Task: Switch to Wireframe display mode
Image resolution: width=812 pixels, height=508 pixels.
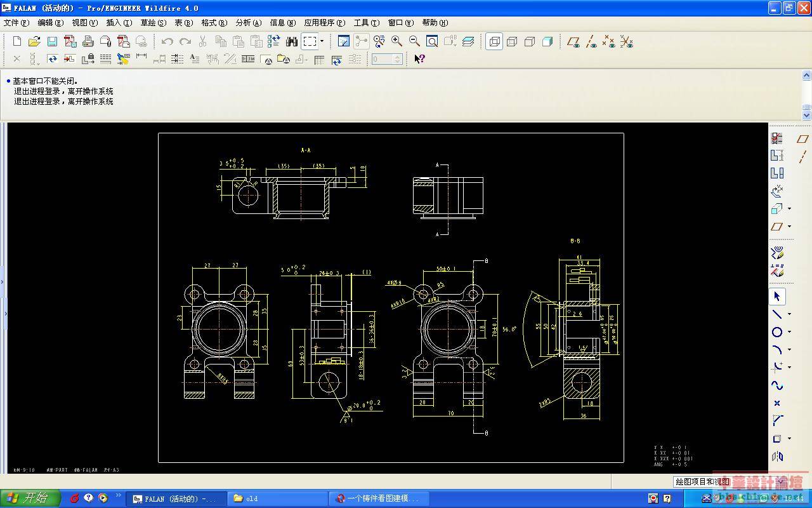Action: point(494,41)
